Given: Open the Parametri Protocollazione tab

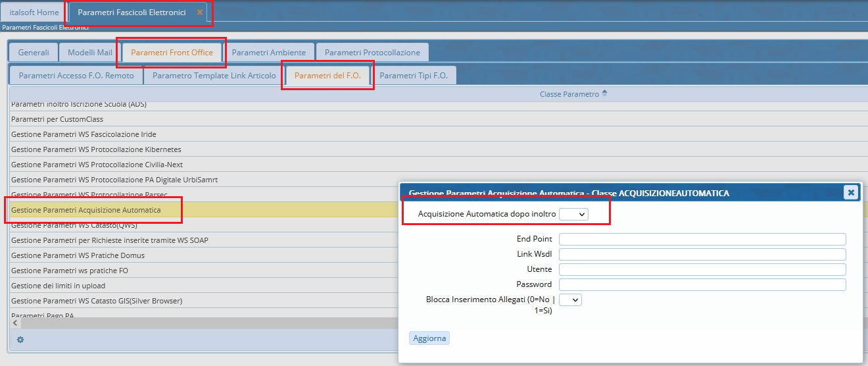Looking at the screenshot, I should (x=372, y=53).
